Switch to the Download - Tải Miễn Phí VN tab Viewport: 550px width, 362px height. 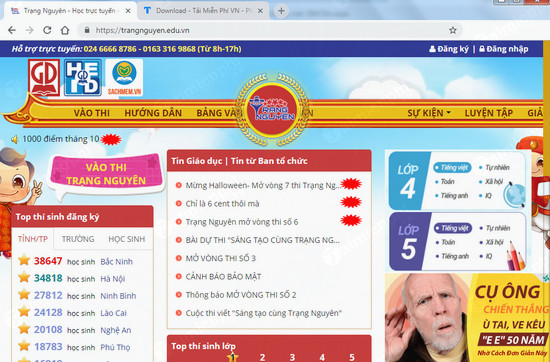(x=203, y=11)
